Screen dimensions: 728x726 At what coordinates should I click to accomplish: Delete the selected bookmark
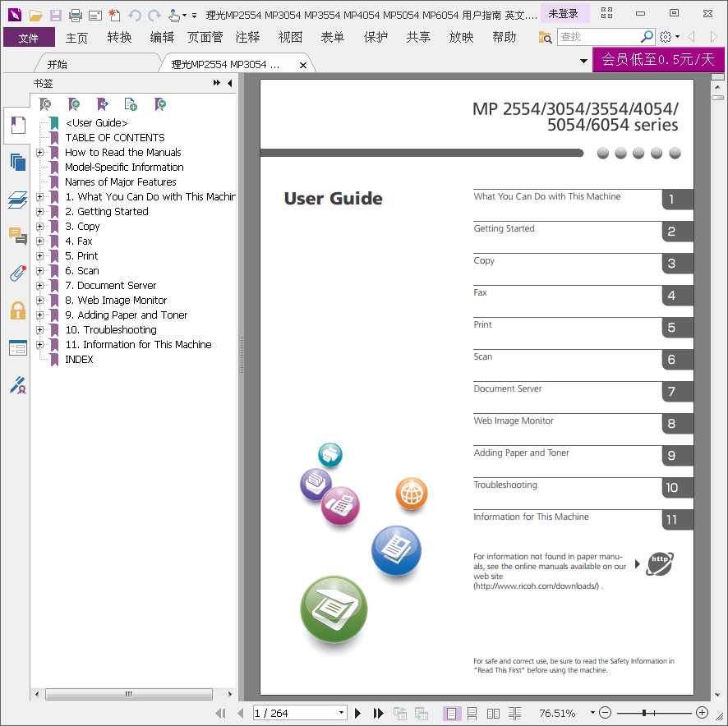[45, 104]
